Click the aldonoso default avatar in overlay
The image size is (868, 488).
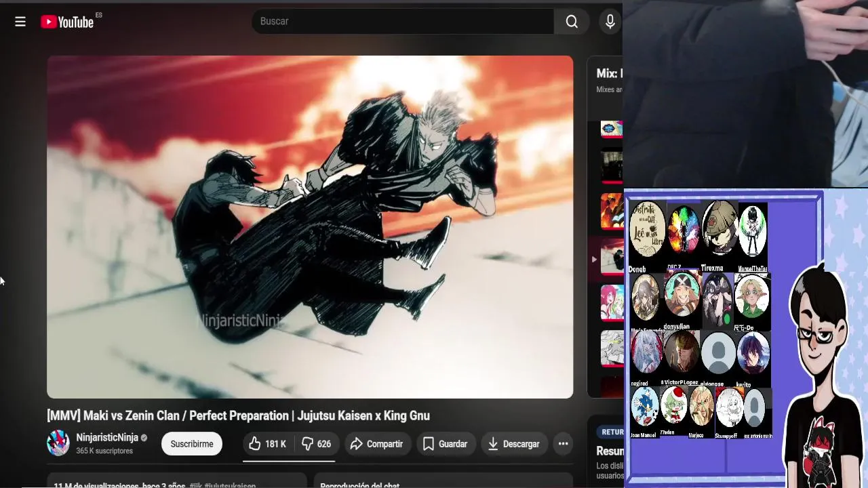(718, 353)
